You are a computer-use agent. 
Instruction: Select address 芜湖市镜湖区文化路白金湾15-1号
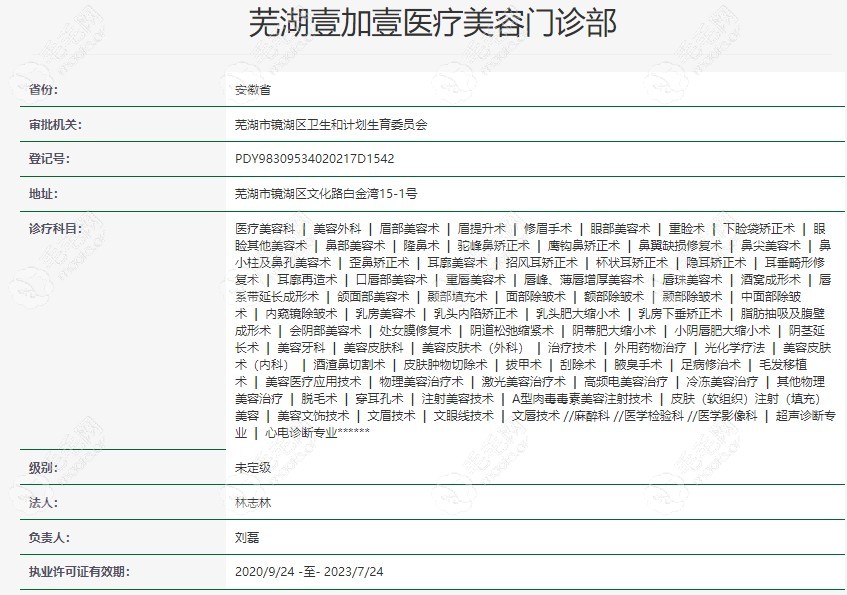(326, 193)
